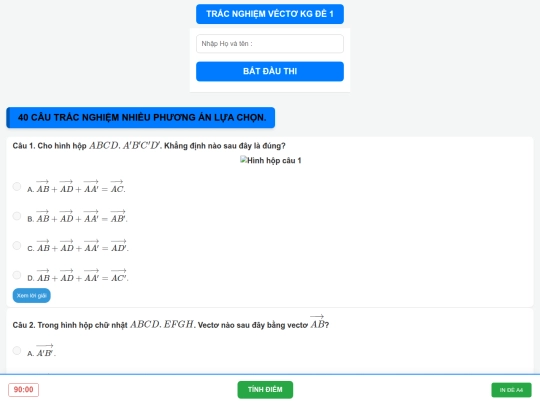Select answer A for Câu 2 (vector A'B')
This screenshot has height=405, width=540.
[17, 351]
